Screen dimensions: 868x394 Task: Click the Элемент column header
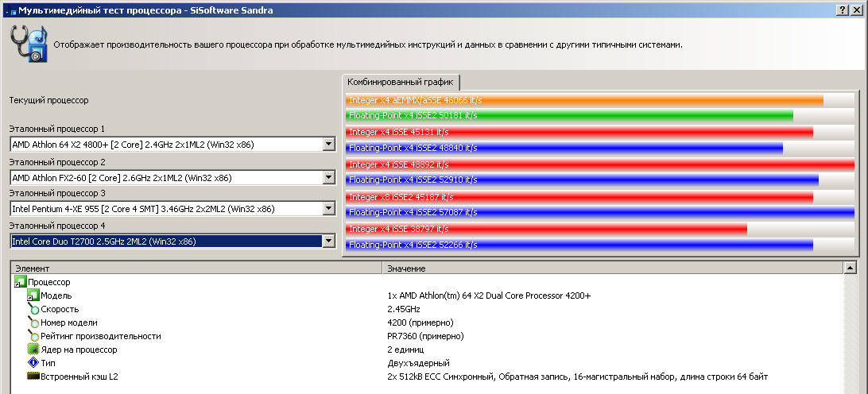(196, 268)
